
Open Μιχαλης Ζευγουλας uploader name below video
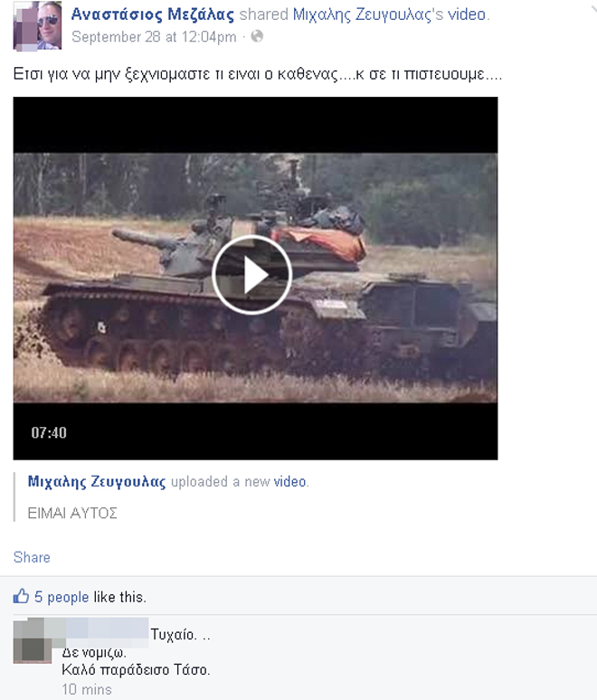coord(97,482)
